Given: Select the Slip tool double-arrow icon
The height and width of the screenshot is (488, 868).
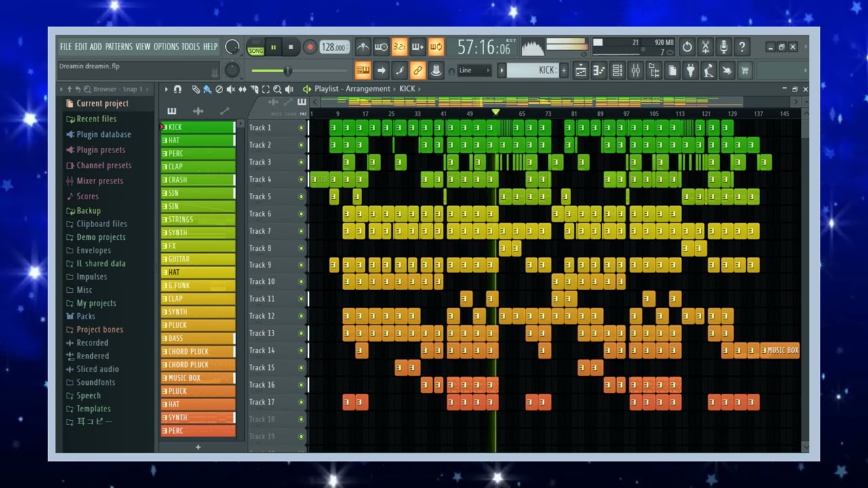Looking at the screenshot, I should click(x=242, y=89).
